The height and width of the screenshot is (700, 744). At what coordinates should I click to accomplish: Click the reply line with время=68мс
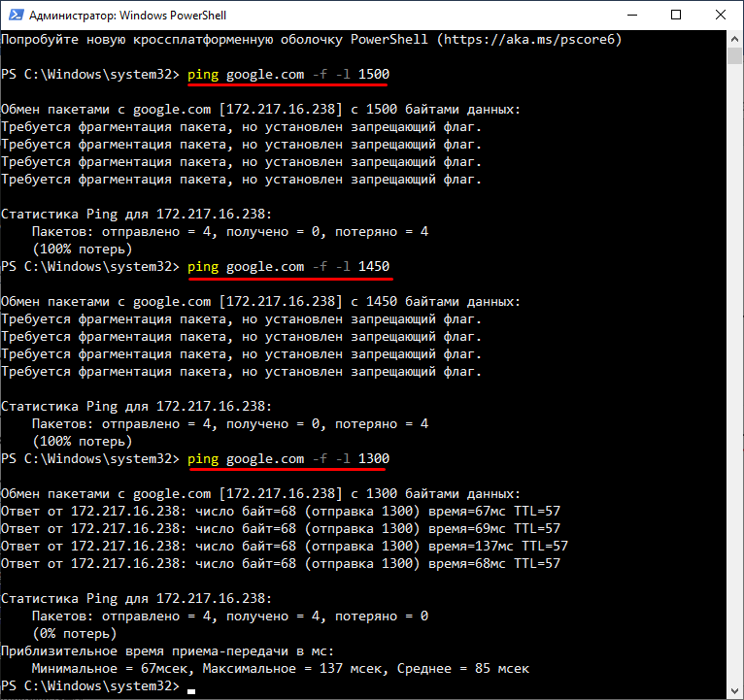click(281, 564)
